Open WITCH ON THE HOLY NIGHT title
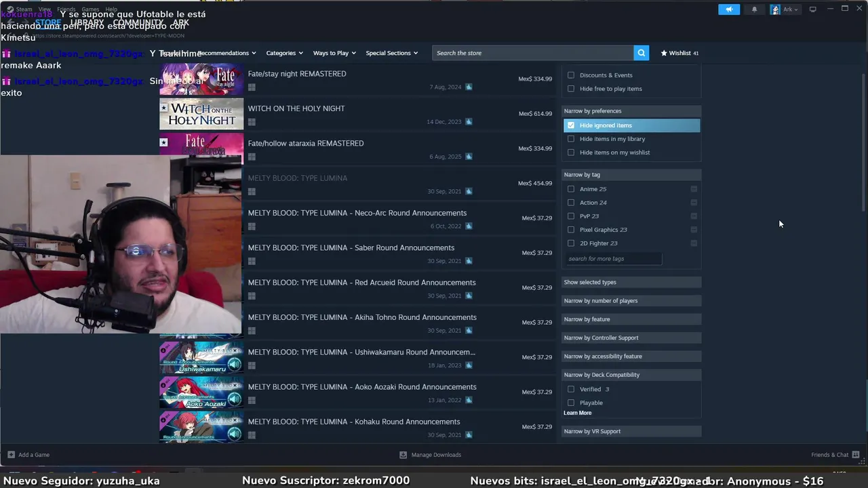The height and width of the screenshot is (488, 868). (x=296, y=108)
